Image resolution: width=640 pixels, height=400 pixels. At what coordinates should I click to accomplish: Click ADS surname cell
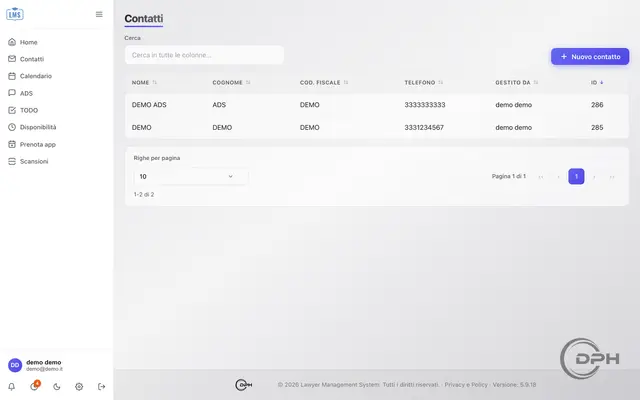coord(219,105)
